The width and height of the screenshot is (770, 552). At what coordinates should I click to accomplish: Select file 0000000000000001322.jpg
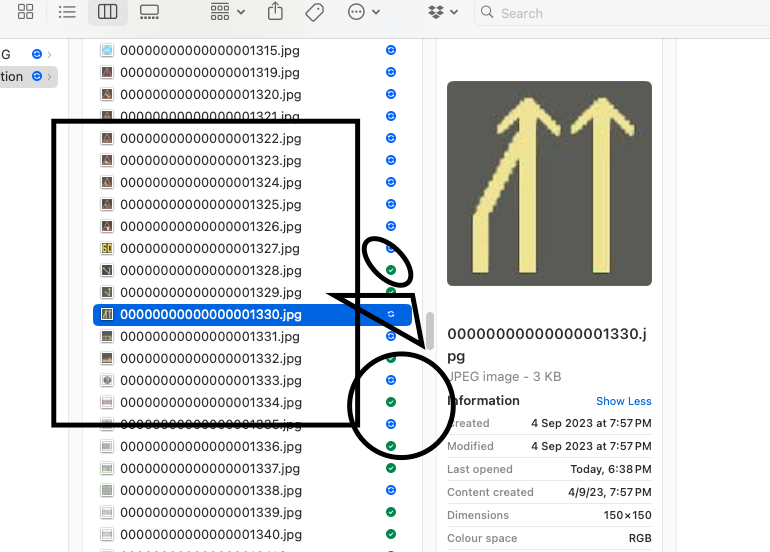(211, 138)
